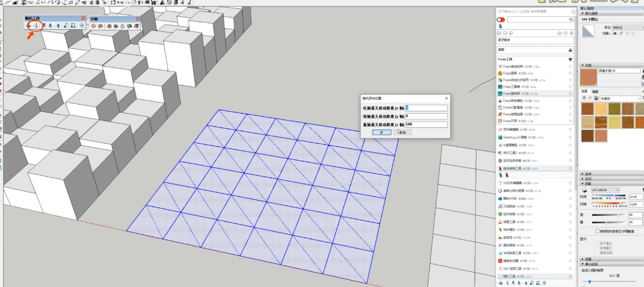Screen dimensions: 644x287
Task: Click the circled random vertex position tool icon
Action: 36,26
